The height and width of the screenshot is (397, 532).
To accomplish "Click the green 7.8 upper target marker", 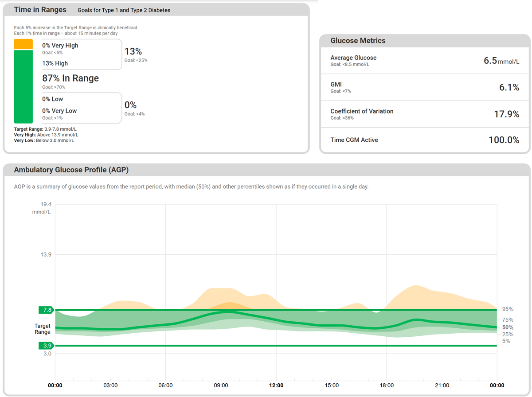I will 47,310.
